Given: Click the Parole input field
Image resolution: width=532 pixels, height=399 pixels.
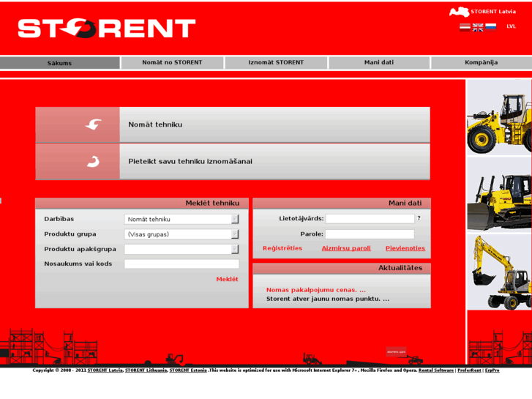Looking at the screenshot, I should (x=370, y=234).
